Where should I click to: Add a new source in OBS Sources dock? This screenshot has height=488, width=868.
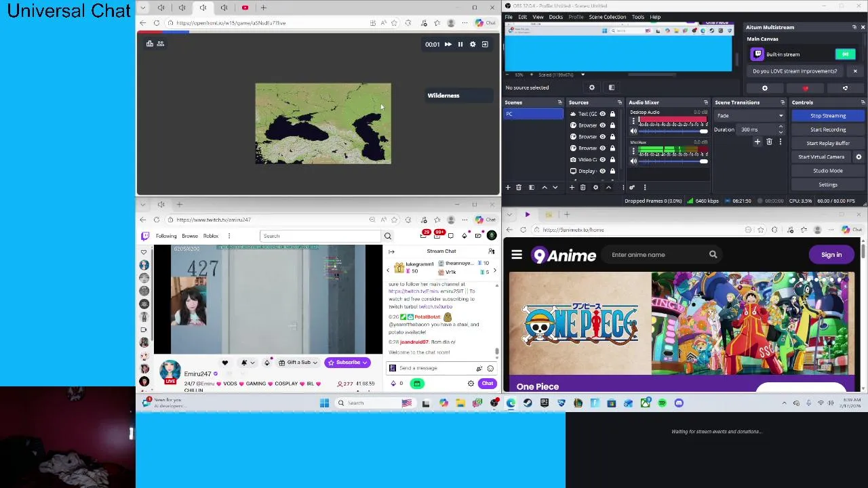point(572,187)
